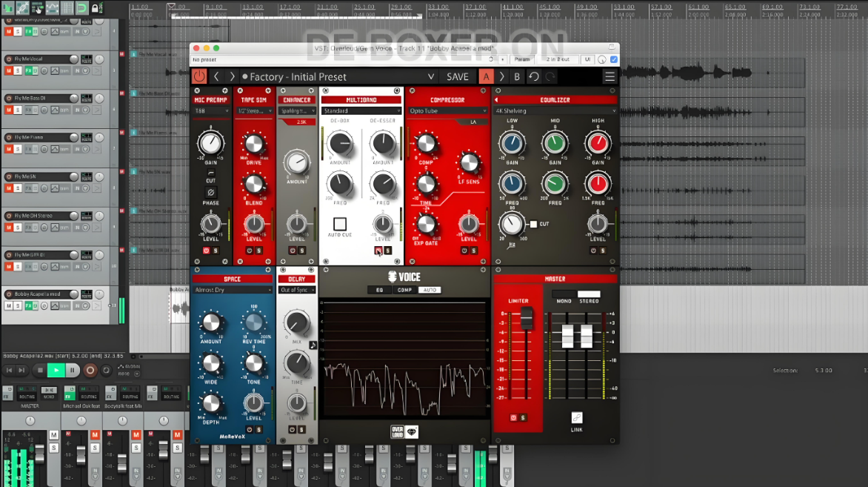Open the Factory - Initial Preset list
Screen dimensions: 868x487
coord(338,76)
